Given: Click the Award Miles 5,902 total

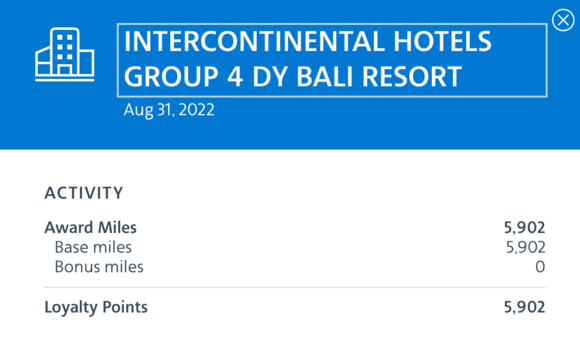Looking at the screenshot, I should click(525, 227).
